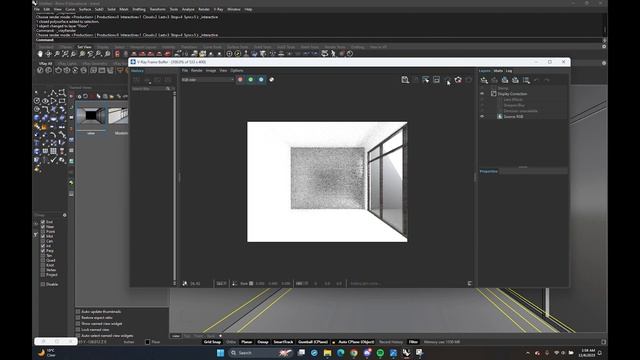This screenshot has width=640, height=360.
Task: Open Render menu in Frame Buffer window
Action: [197, 71]
